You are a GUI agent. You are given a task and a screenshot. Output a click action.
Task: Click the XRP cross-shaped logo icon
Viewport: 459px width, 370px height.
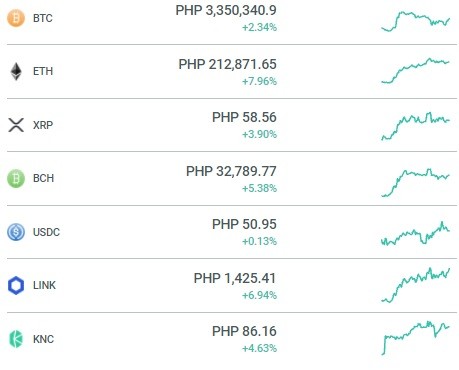(16, 125)
